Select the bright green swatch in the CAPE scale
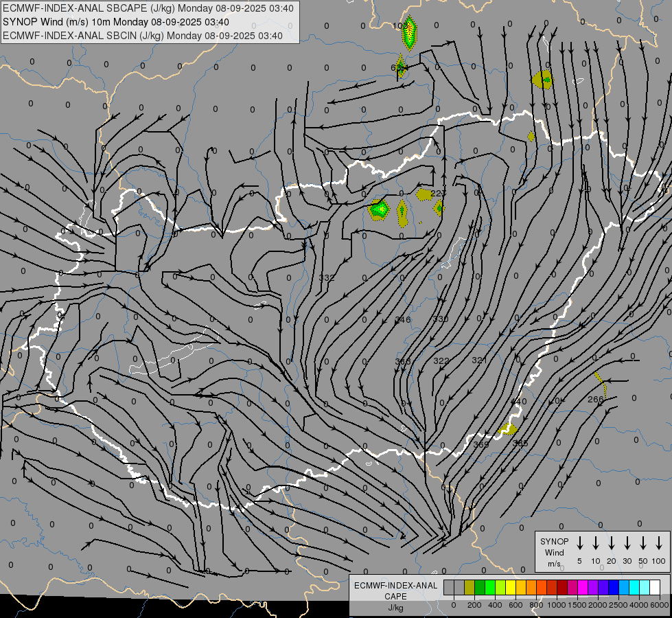 coord(490,587)
